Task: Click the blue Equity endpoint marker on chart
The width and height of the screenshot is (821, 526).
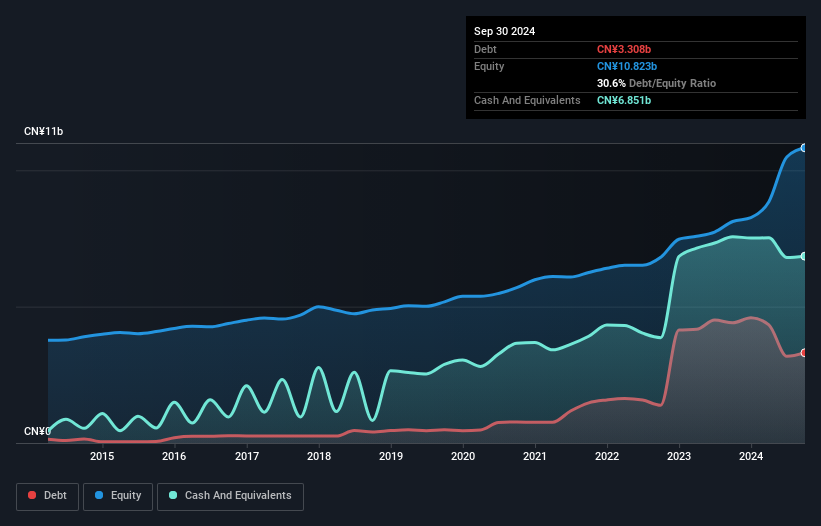Action: pos(804,148)
